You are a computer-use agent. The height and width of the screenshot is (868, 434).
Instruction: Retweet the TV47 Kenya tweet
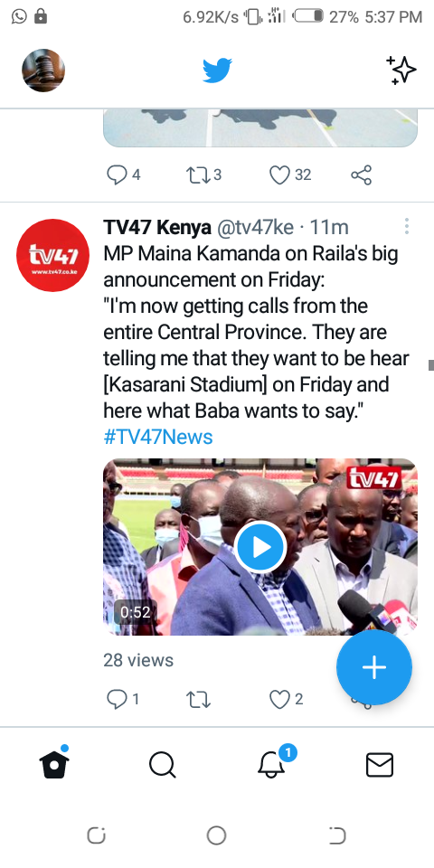[x=198, y=699]
